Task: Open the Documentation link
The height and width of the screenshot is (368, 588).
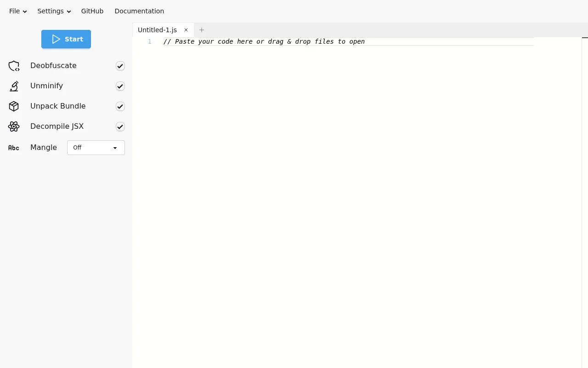Action: click(139, 11)
